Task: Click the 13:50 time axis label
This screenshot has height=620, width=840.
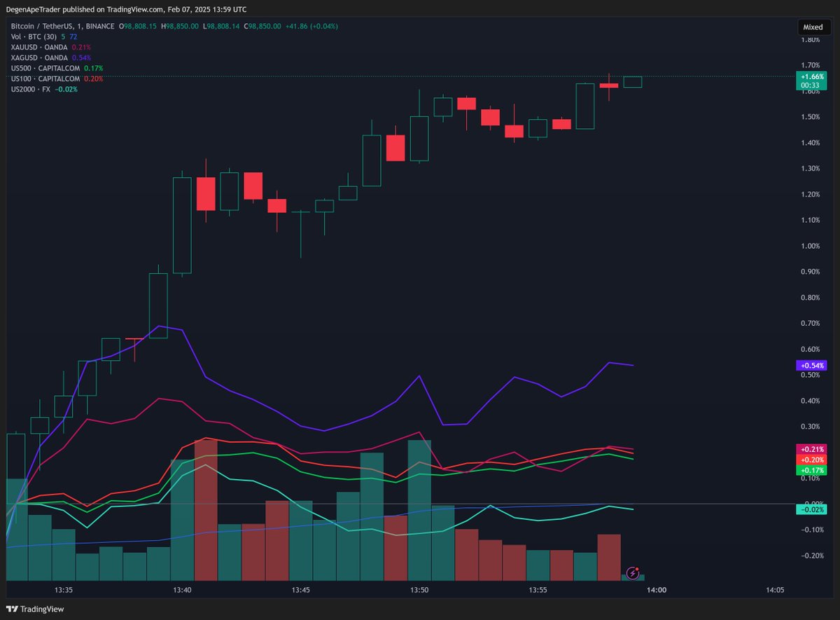Action: point(419,591)
